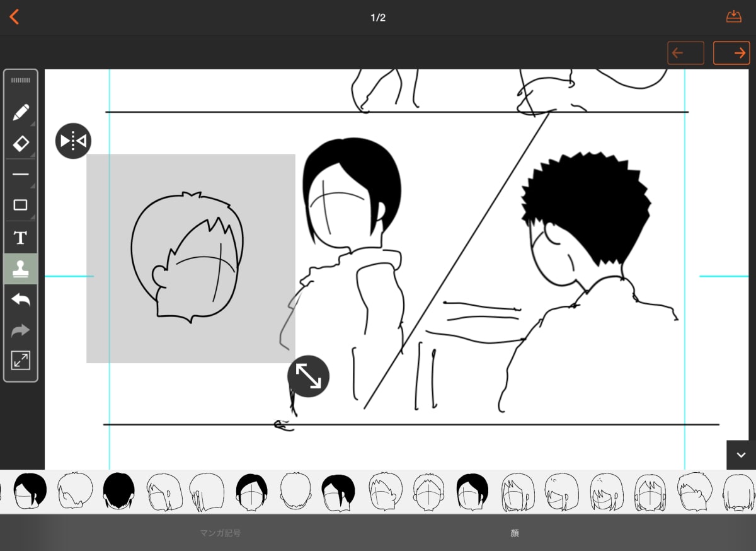This screenshot has height=551, width=756.
Task: Toggle fullscreen canvas view
Action: pos(21,361)
